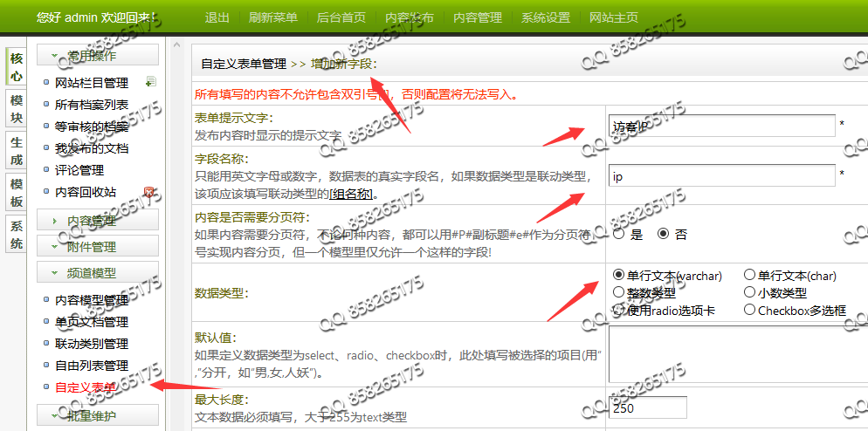Click 退出 in the top navigation
Image resolution: width=868 pixels, height=431 pixels.
point(217,17)
